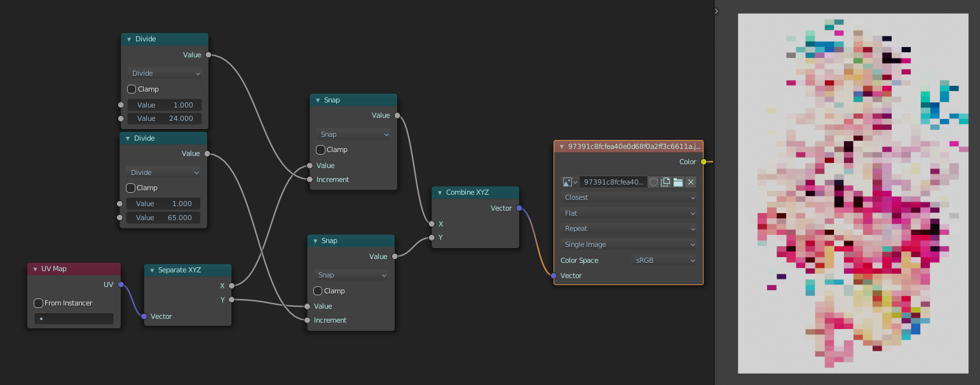This screenshot has width=980, height=385.
Task: Collapse the Combine XYZ node triangle
Action: pos(440,193)
